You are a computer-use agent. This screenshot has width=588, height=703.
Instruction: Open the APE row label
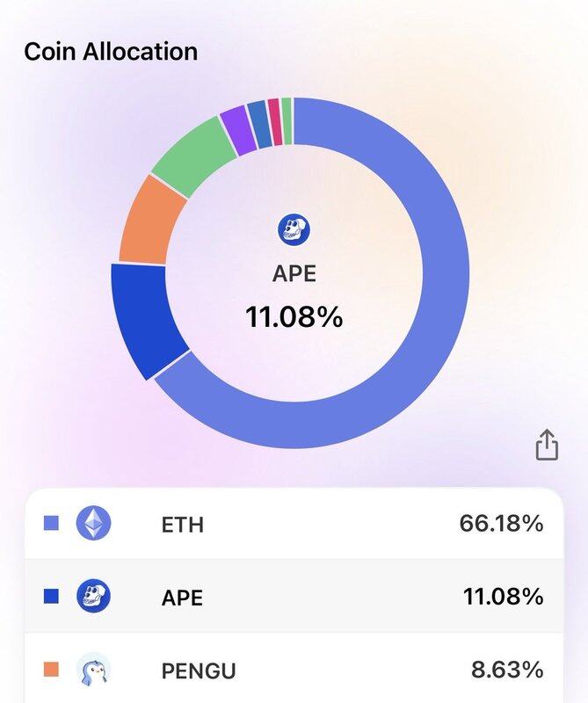182,598
